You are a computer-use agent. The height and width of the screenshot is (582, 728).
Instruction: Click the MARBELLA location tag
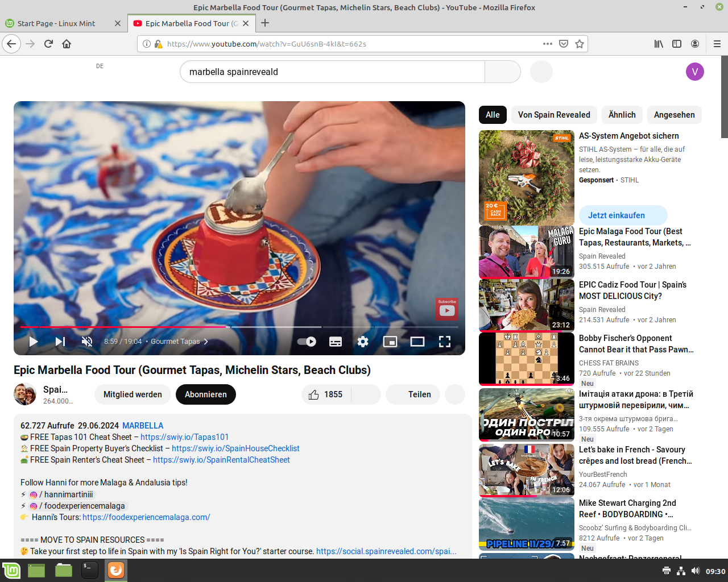coord(143,426)
